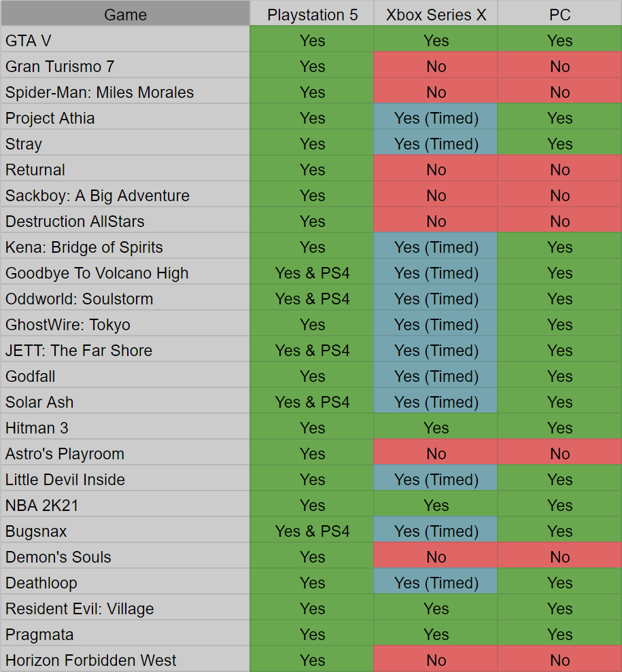Click the GhostWire: Tokyo row label

point(125,324)
